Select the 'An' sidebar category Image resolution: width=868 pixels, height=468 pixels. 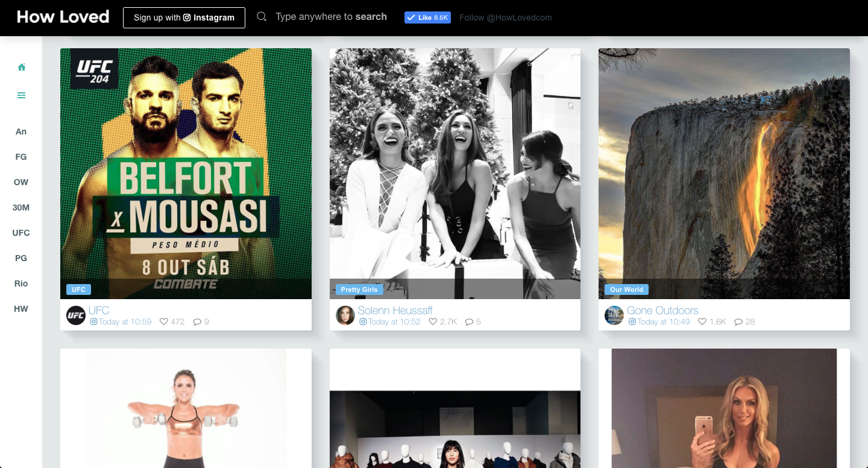coord(21,131)
